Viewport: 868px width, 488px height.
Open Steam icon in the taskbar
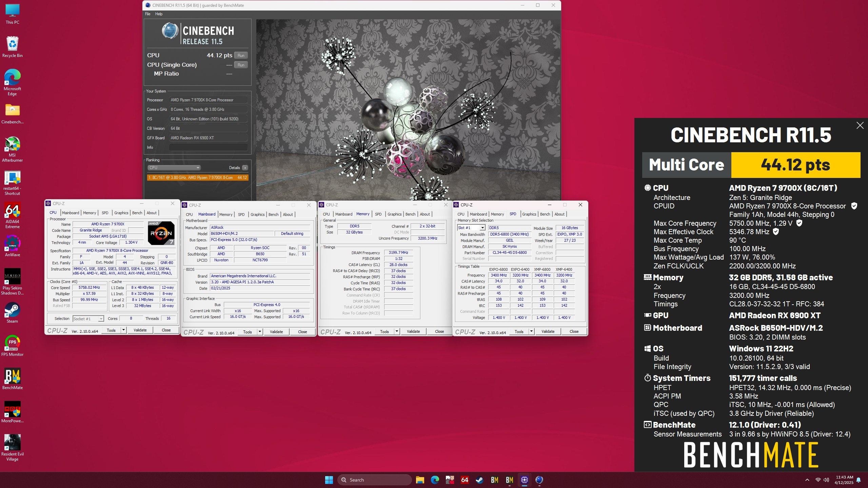[x=479, y=480]
